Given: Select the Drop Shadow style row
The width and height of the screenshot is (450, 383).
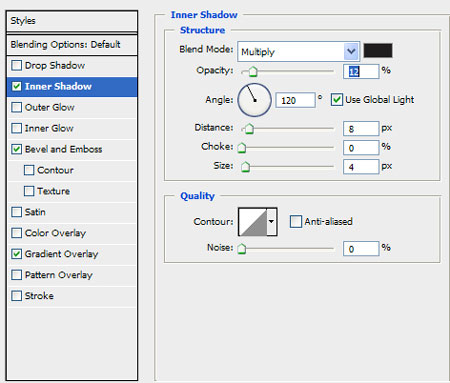Looking at the screenshot, I should coord(72,66).
